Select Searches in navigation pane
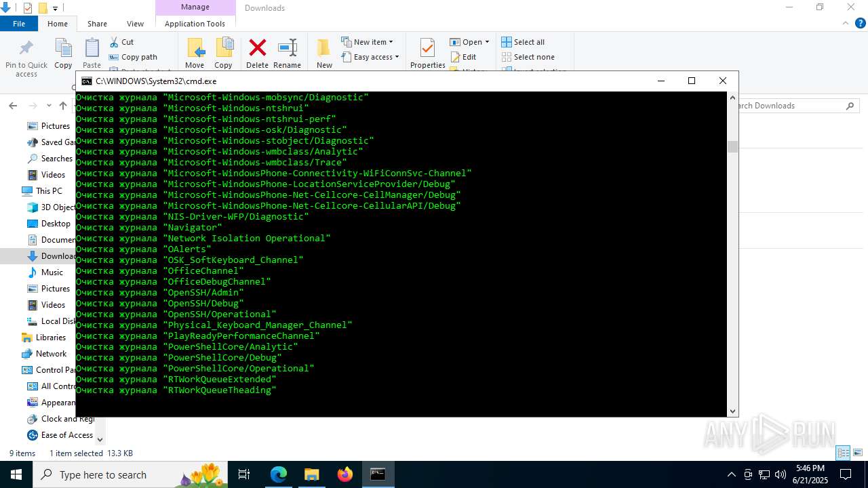This screenshot has height=488, width=868. click(x=57, y=159)
